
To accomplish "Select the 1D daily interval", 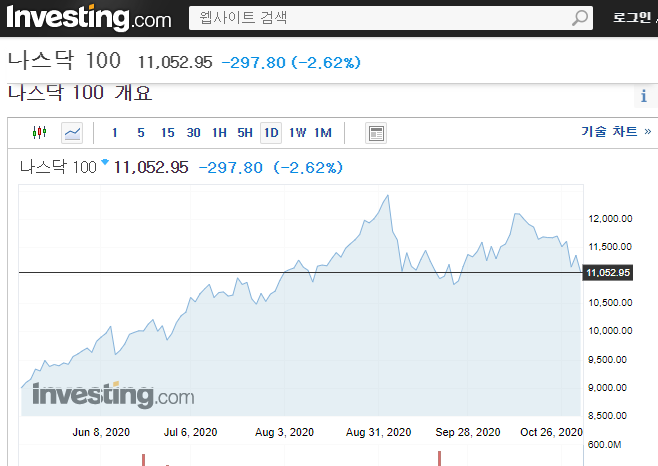I will (x=271, y=133).
